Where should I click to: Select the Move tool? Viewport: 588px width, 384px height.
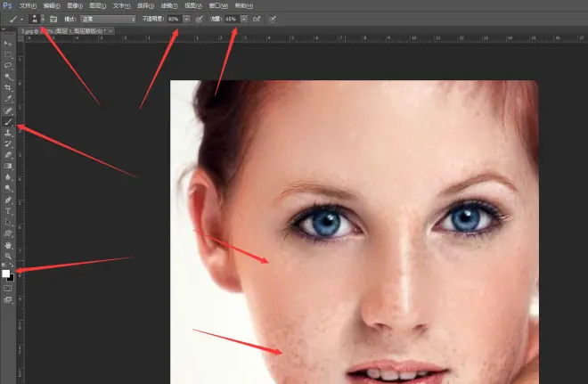tap(8, 44)
